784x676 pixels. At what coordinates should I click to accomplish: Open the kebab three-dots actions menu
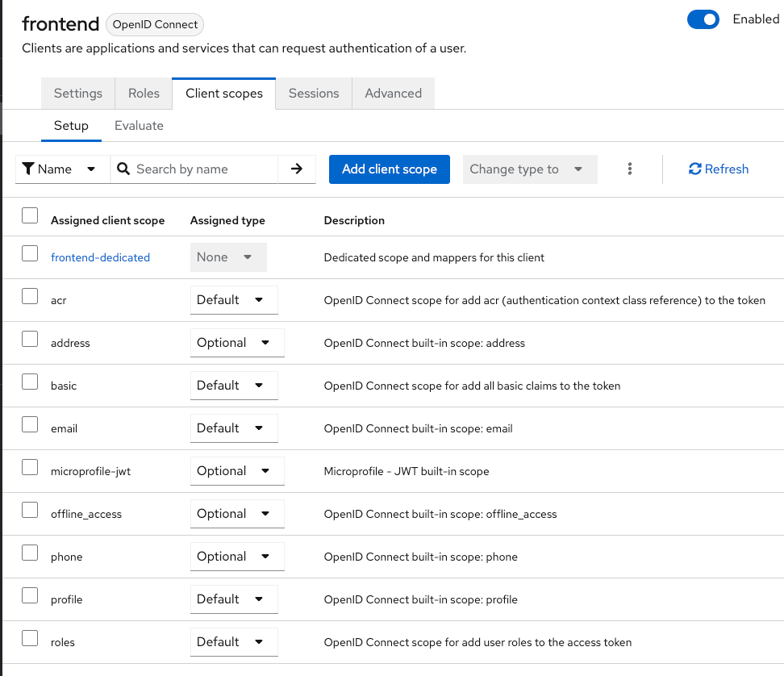pyautogui.click(x=630, y=169)
